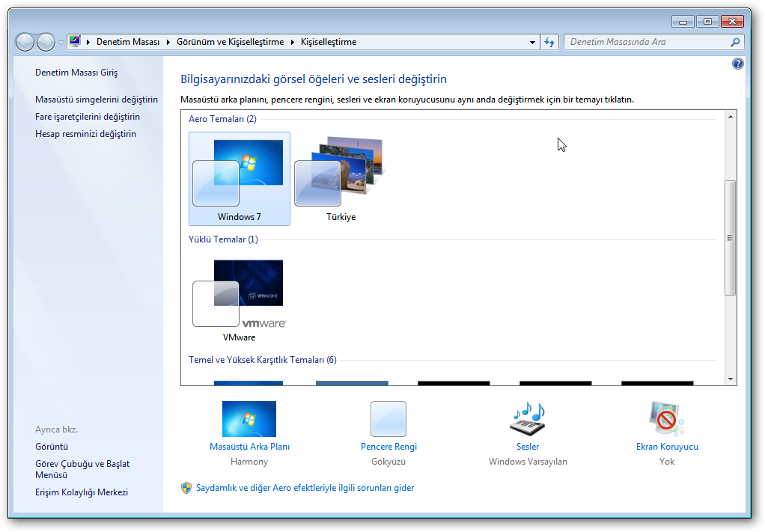Click in the Denetim Masasında Ara search field
The height and width of the screenshot is (532, 765).
click(647, 42)
